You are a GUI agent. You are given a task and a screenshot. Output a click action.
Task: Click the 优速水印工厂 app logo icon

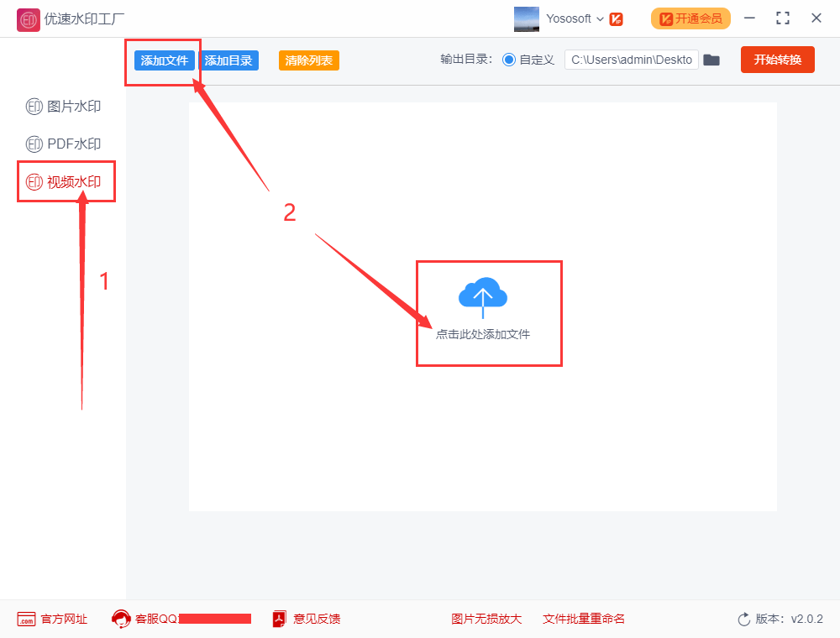tap(28, 18)
